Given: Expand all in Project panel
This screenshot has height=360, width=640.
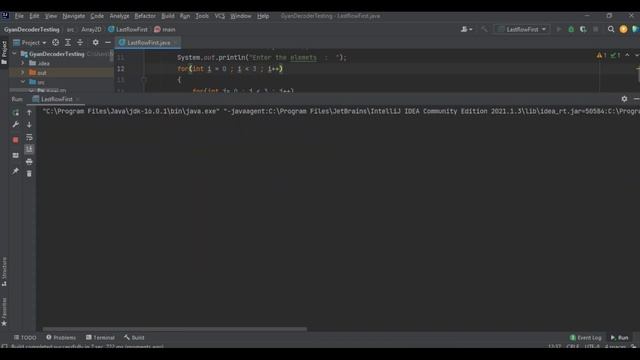Looking at the screenshot, I should (x=68, y=42).
